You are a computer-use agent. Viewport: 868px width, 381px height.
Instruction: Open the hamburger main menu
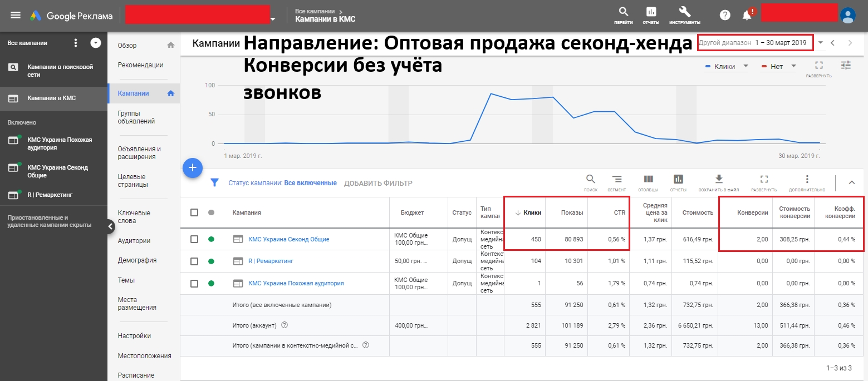(x=16, y=15)
